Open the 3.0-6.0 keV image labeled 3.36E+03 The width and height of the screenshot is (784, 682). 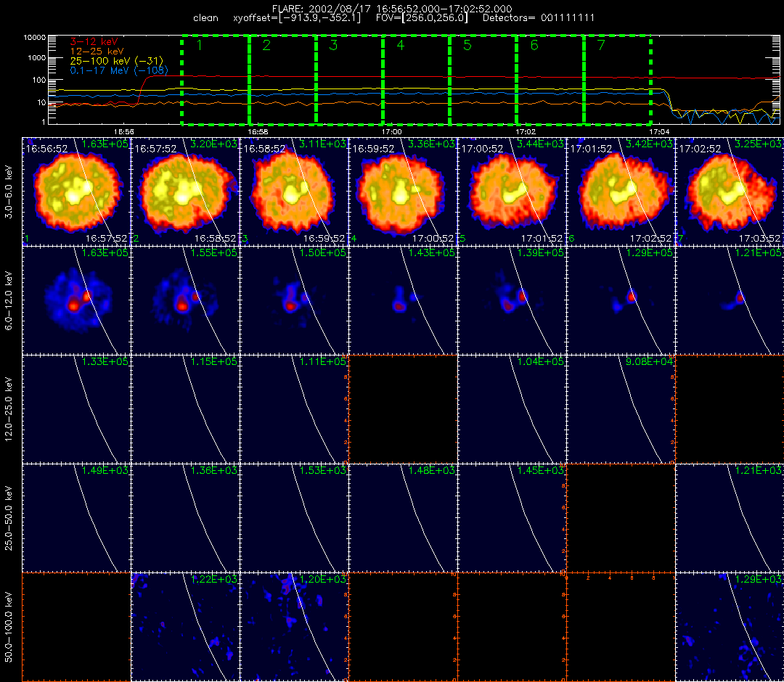pos(404,192)
